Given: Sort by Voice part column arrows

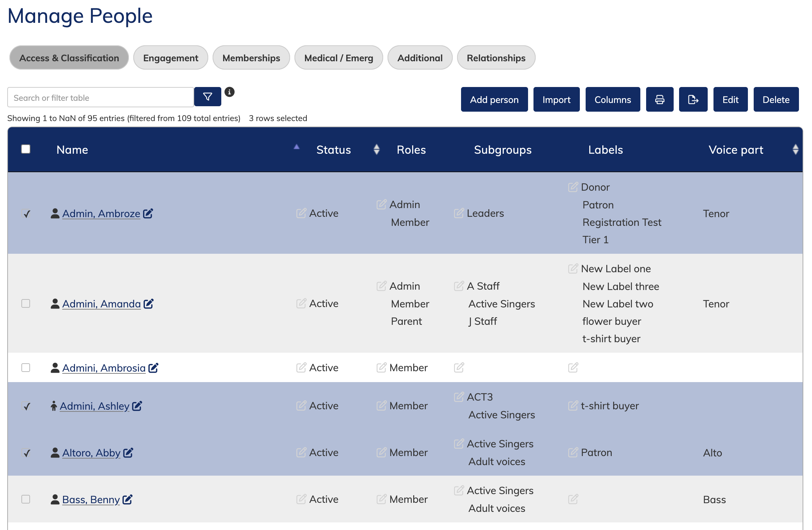Looking at the screenshot, I should (795, 149).
